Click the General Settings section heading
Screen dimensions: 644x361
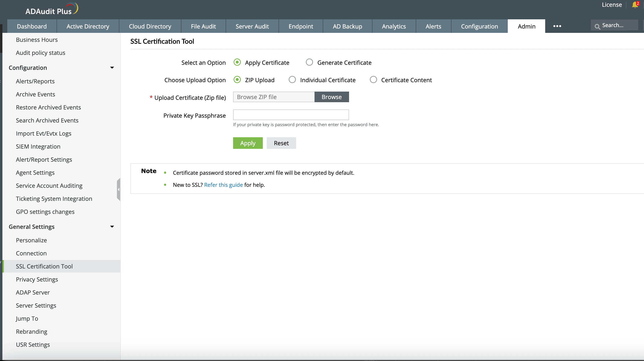click(x=31, y=227)
